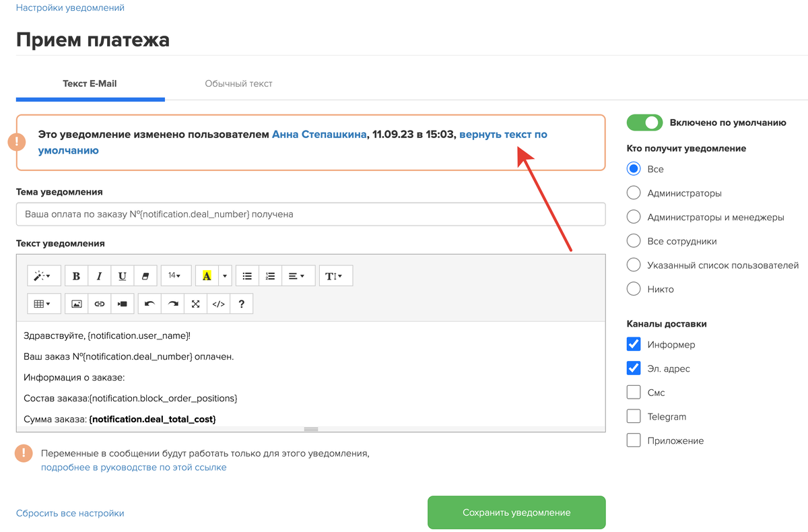Screen dimensions: 808x532
Task: Click the 'Сохранить уведомление' button
Action: (x=516, y=512)
